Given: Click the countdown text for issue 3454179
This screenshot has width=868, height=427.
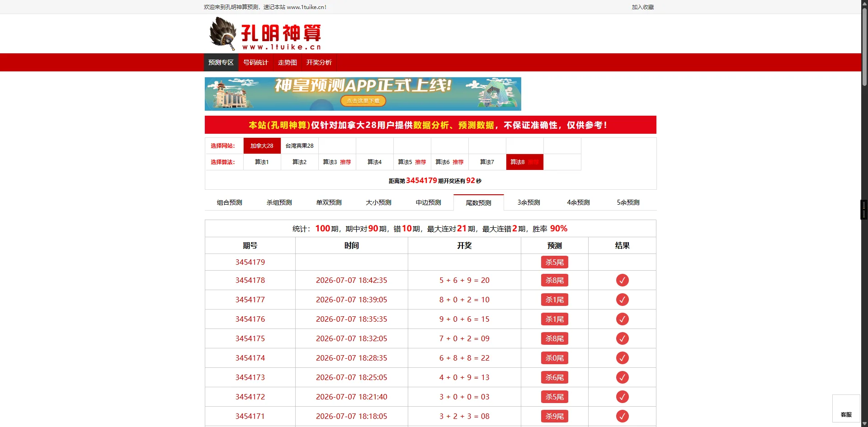Looking at the screenshot, I should point(435,181).
